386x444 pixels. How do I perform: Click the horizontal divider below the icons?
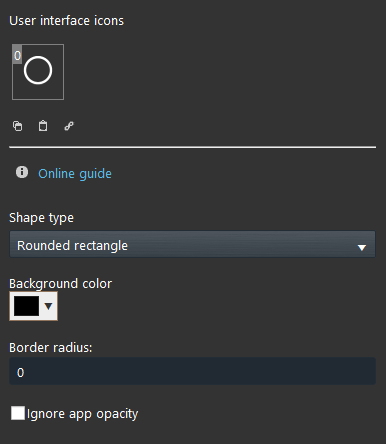coord(192,147)
